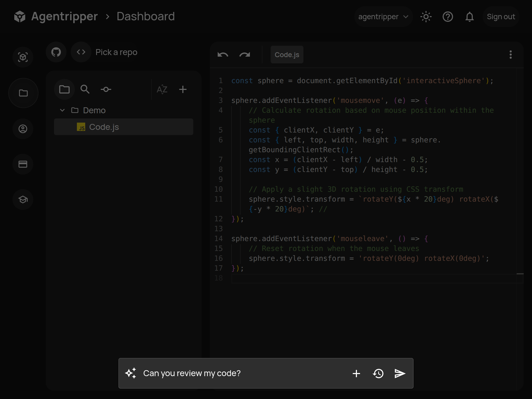Open the commit/source control view icon

tap(106, 89)
